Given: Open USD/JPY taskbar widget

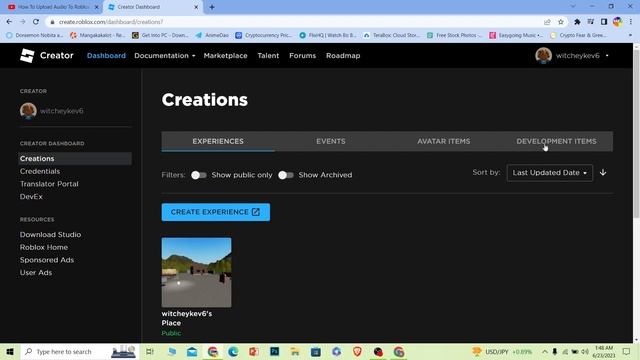Looking at the screenshot, I should coord(502,351).
